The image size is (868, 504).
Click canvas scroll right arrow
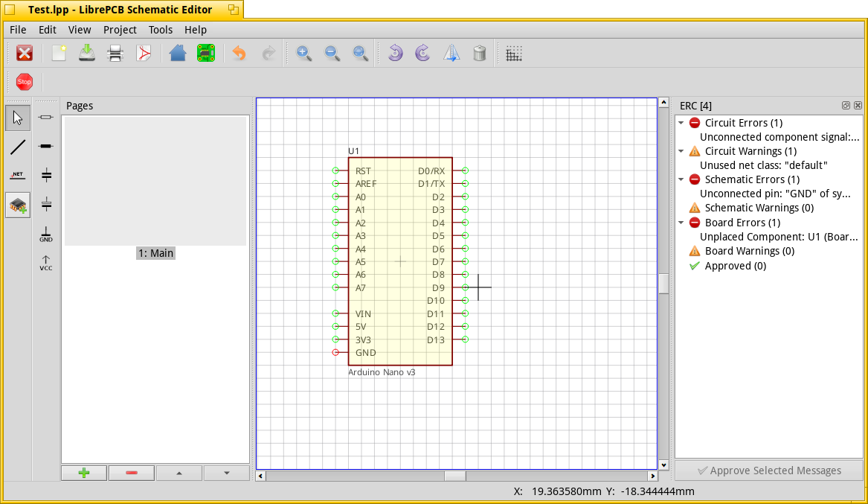pyautogui.click(x=652, y=476)
